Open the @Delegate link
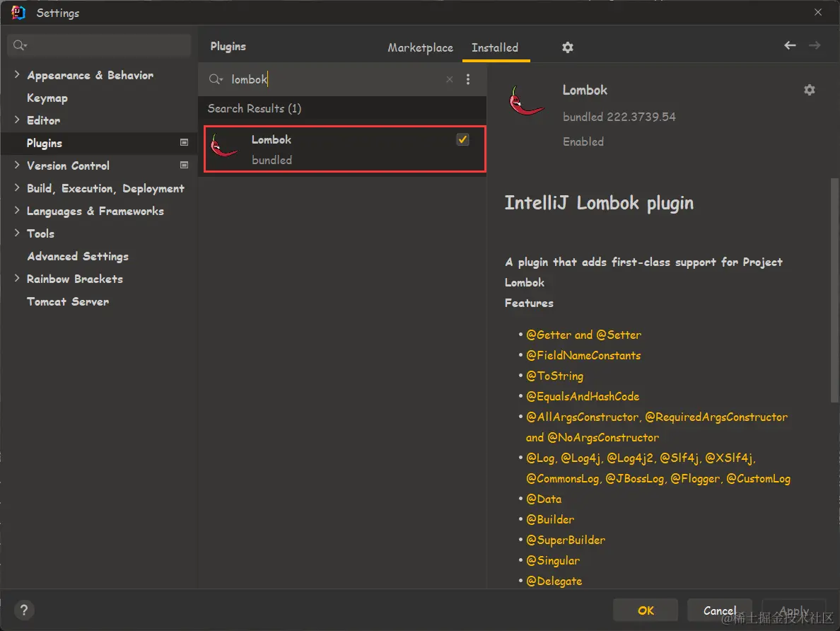The image size is (840, 631). [x=554, y=581]
